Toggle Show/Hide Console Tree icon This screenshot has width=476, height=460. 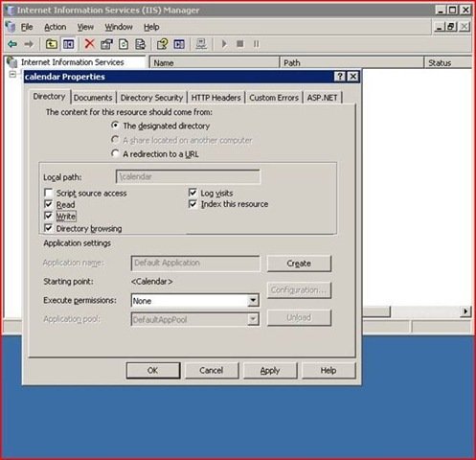pos(68,44)
